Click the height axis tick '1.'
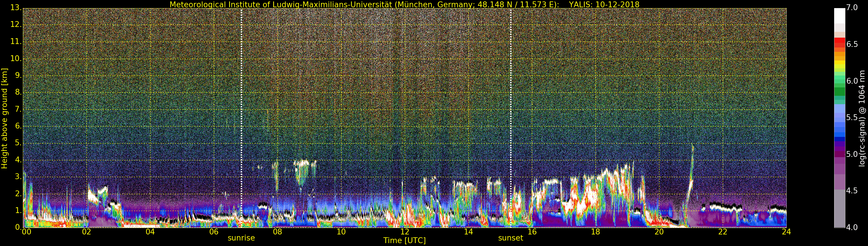This screenshot has width=868, height=246. tap(18, 210)
